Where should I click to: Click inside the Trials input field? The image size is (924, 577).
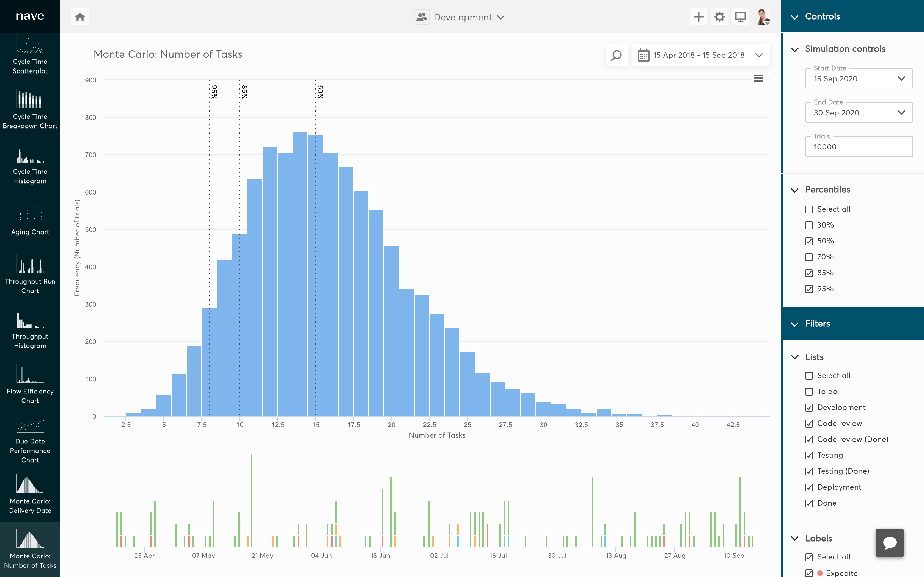click(x=858, y=146)
